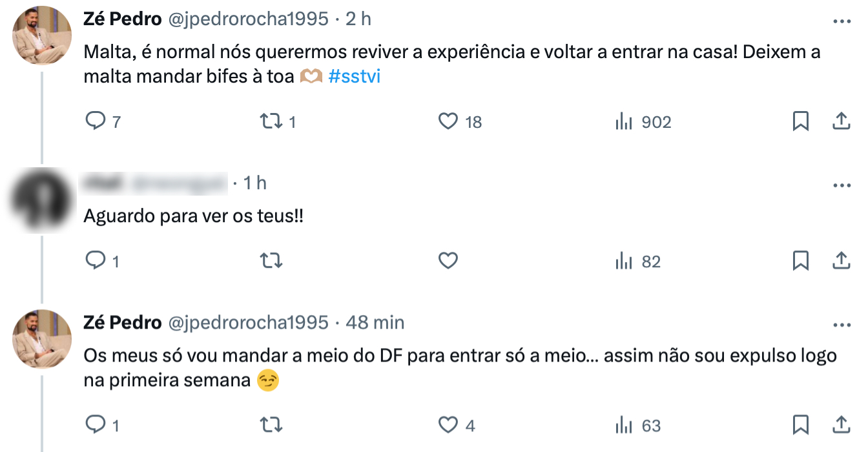The image size is (868, 452).
Task: Reply to Zé Pedro's first tweet
Action: [96, 121]
